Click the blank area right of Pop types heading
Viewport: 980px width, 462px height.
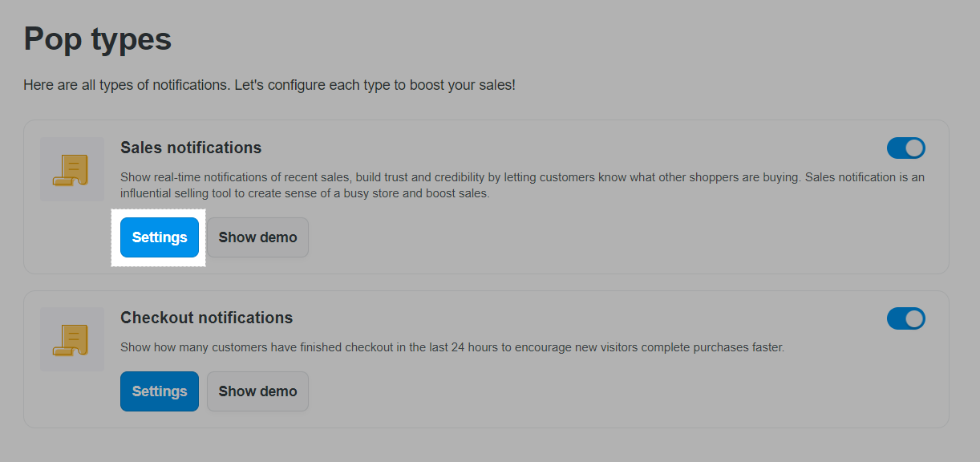(561, 38)
